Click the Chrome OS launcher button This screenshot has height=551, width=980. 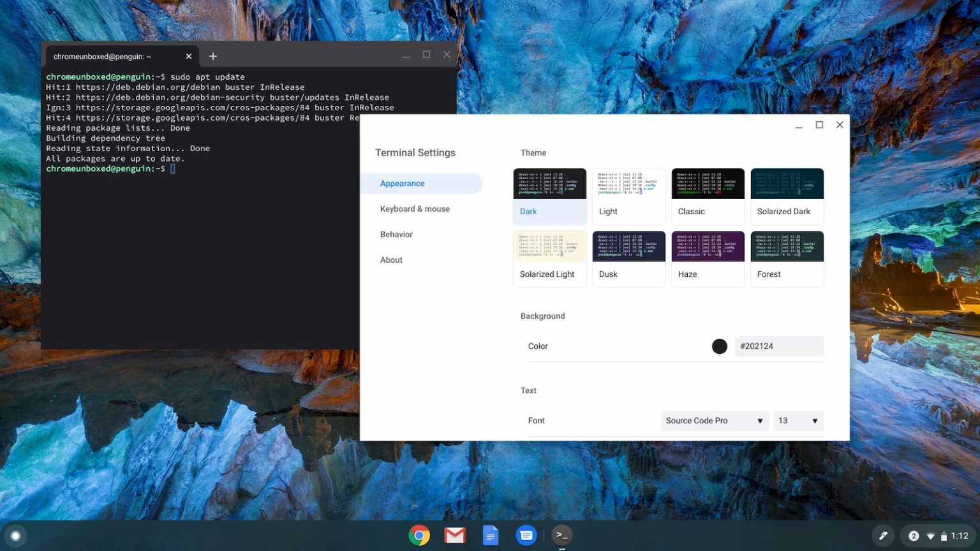14,536
